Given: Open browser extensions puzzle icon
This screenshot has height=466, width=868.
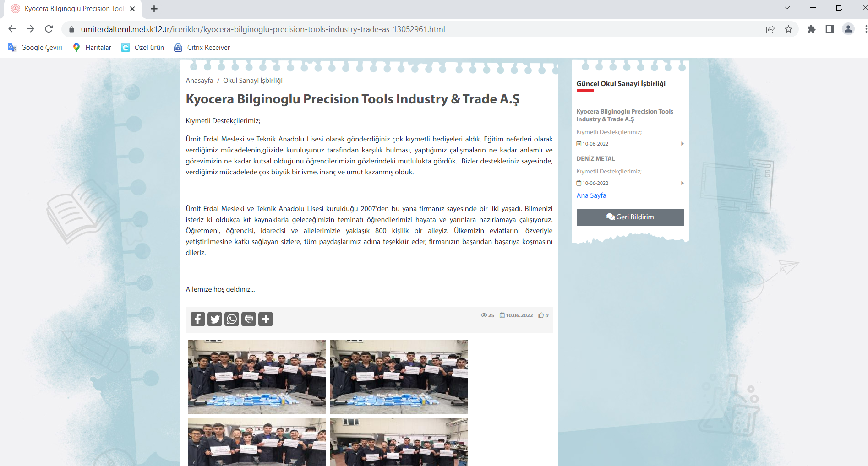Looking at the screenshot, I should (x=811, y=29).
